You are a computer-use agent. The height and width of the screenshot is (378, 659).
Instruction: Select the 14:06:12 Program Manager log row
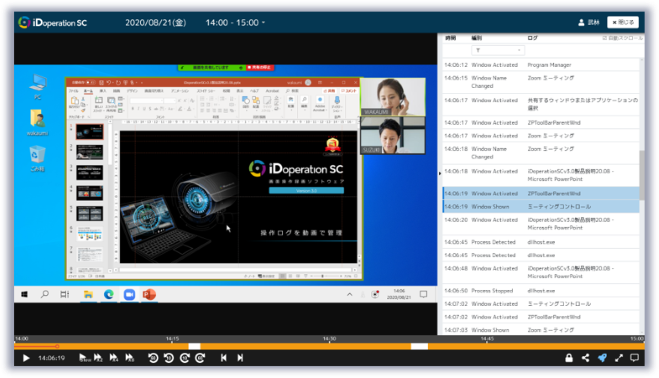pos(541,65)
